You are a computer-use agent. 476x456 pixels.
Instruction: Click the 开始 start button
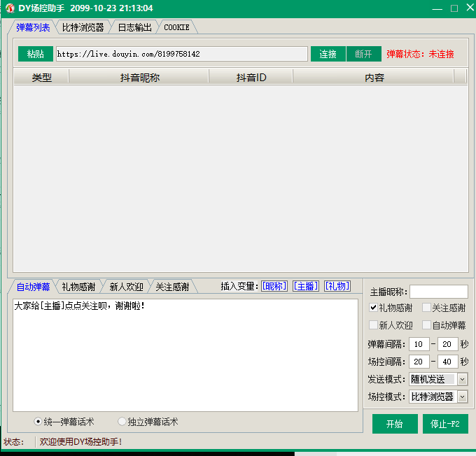[x=395, y=424]
